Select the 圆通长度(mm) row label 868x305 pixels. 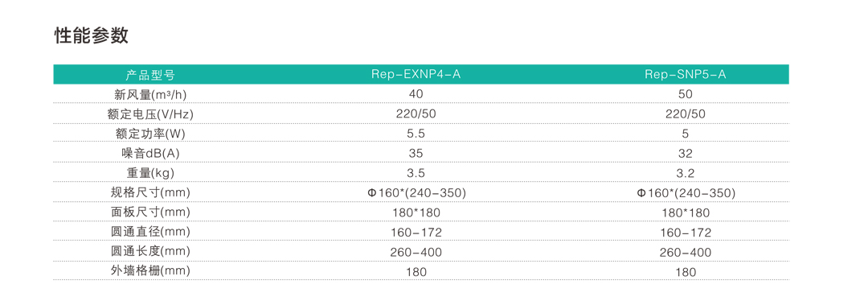pyautogui.click(x=150, y=251)
